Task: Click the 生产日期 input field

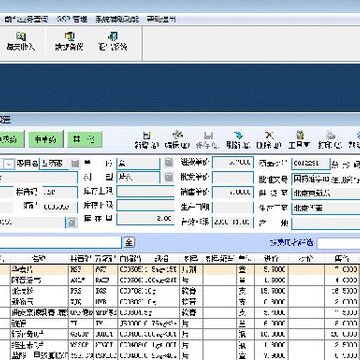Action: 233,207
